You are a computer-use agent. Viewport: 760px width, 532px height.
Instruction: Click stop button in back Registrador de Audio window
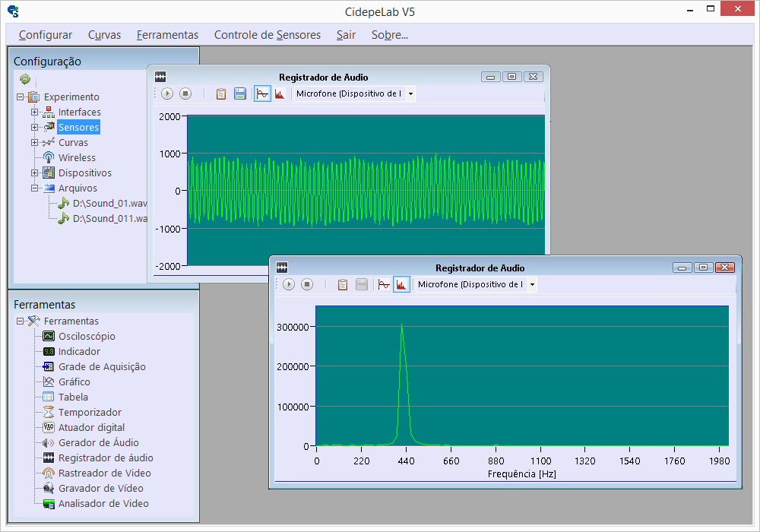[185, 93]
